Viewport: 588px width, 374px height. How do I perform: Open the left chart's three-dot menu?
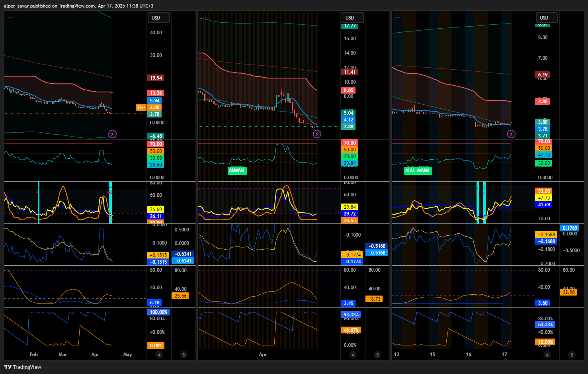tap(10, 18)
